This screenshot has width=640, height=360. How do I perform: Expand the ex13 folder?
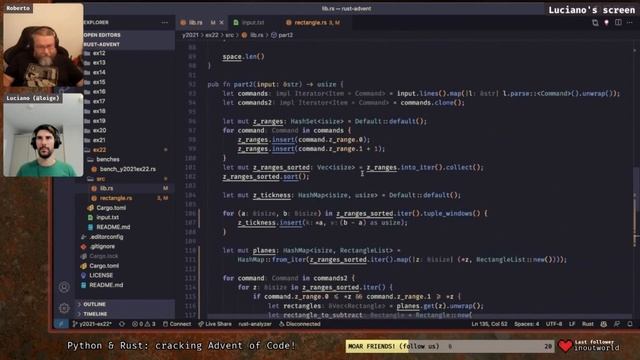[99, 62]
